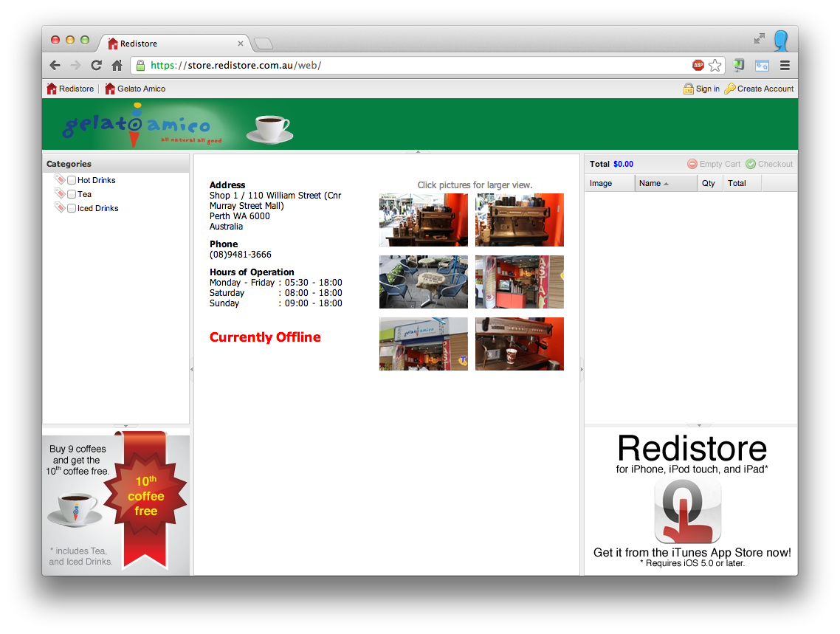Viewport: 840px width, 634px height.
Task: Sort cart by the Name column header
Action: tap(667, 183)
